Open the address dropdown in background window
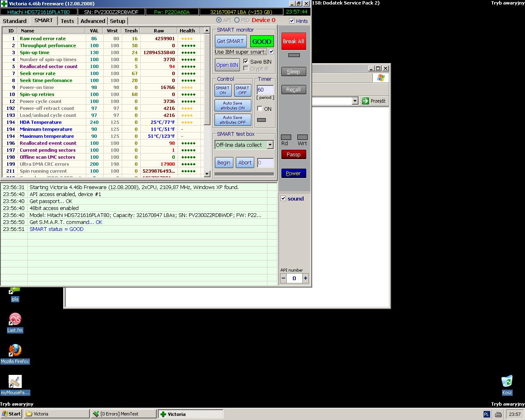 tap(355, 101)
